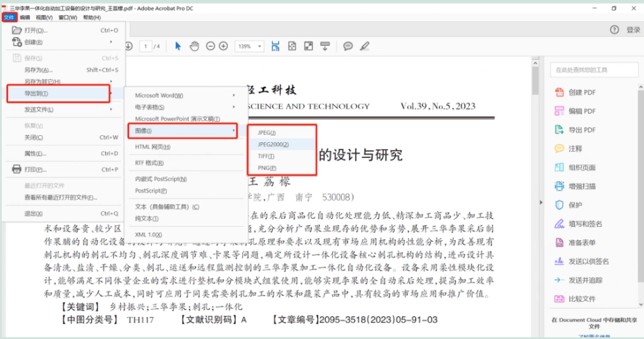Click the tool search field 在此处查找您的工具
The height and width of the screenshot is (339, 644).
pyautogui.click(x=594, y=70)
